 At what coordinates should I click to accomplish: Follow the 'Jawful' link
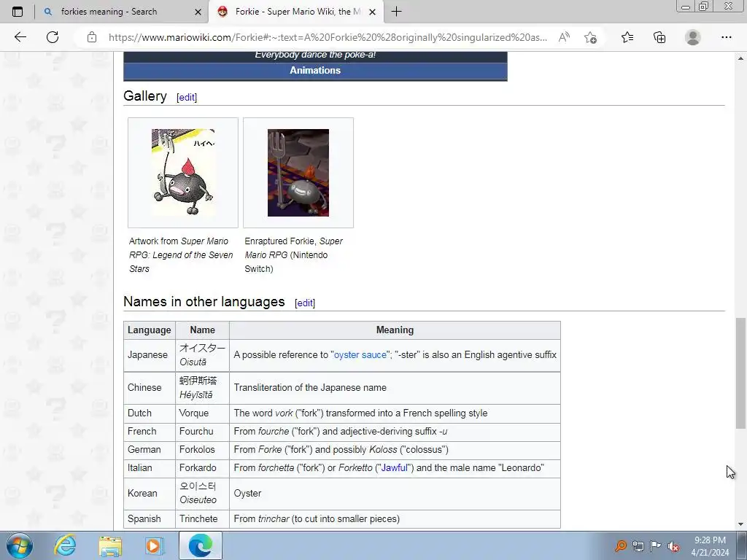click(x=394, y=467)
